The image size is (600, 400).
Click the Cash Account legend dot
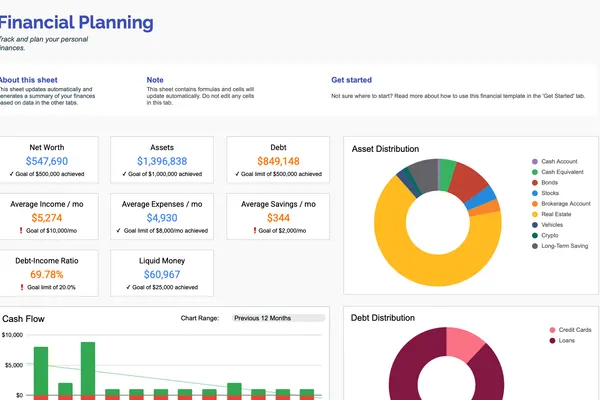pyautogui.click(x=535, y=161)
